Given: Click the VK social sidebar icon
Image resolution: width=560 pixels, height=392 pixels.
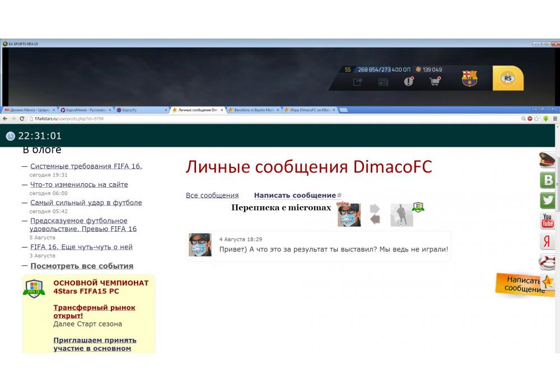Looking at the screenshot, I should coord(548,180).
